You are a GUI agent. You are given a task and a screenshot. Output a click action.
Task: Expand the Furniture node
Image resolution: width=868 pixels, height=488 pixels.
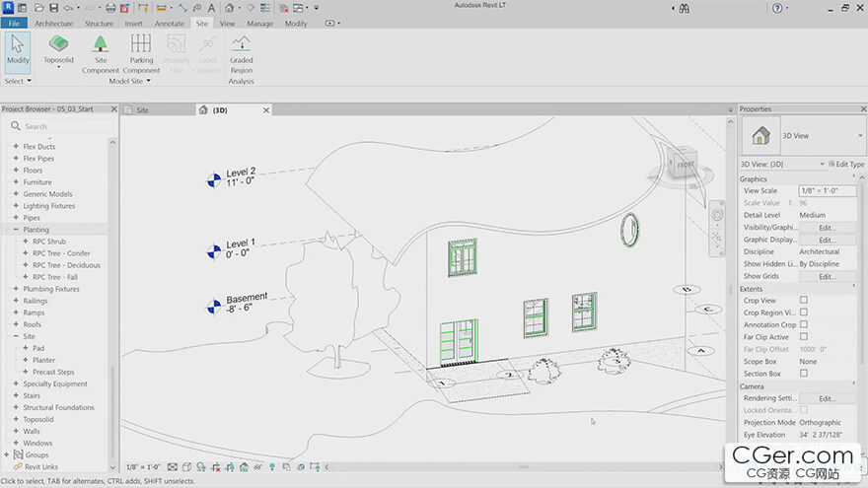(16, 182)
